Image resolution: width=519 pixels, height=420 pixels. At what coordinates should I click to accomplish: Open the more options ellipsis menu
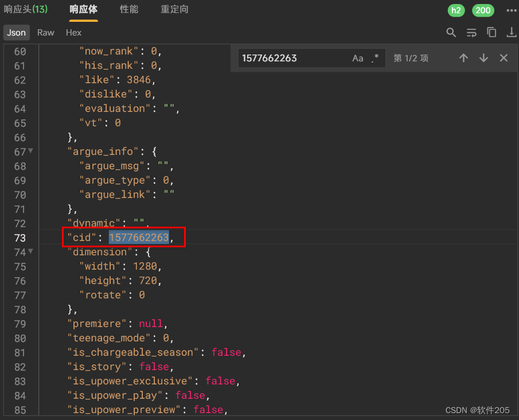point(512,10)
